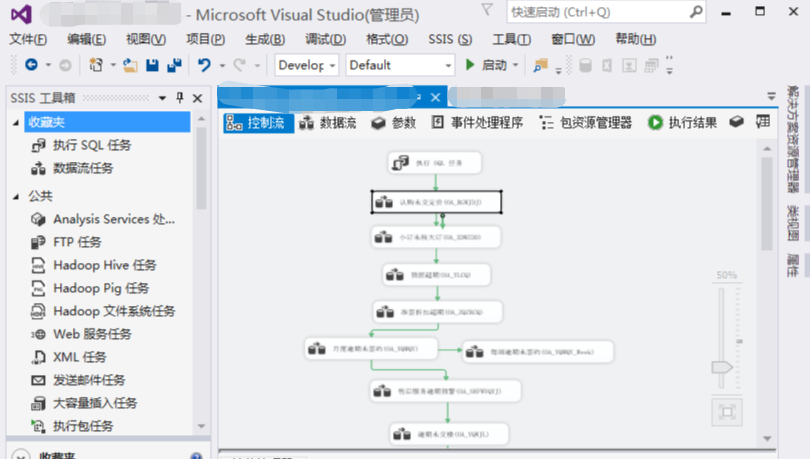The height and width of the screenshot is (459, 810).
Task: Open the Project menu
Action: pyautogui.click(x=205, y=39)
